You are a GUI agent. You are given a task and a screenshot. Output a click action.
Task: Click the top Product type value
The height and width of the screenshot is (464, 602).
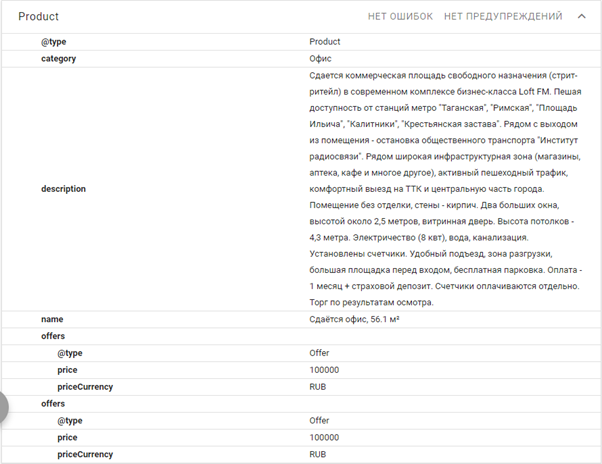click(325, 42)
